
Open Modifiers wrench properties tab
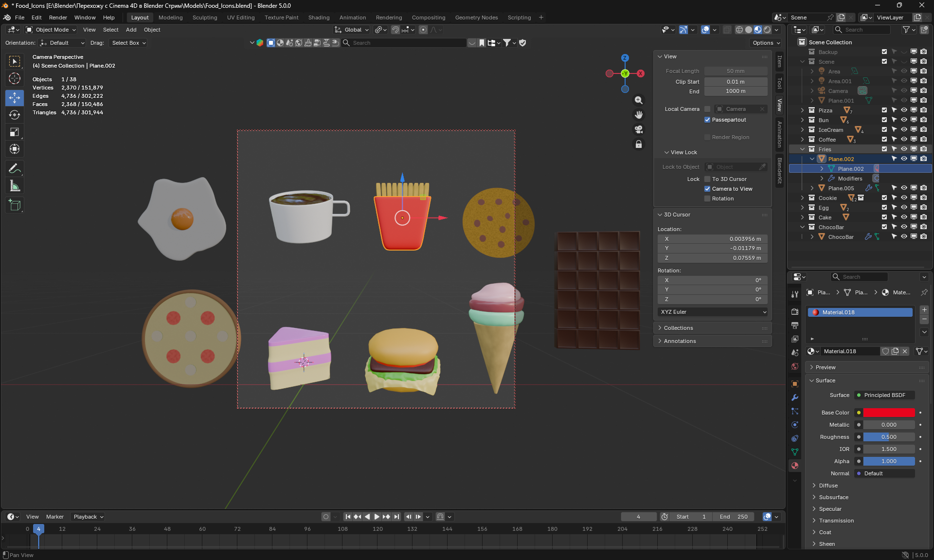(x=795, y=397)
